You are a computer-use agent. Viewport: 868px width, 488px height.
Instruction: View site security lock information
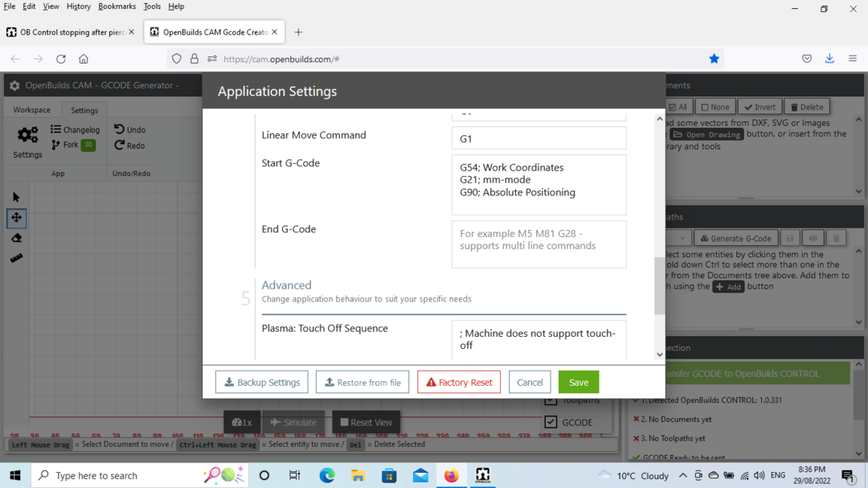point(194,59)
